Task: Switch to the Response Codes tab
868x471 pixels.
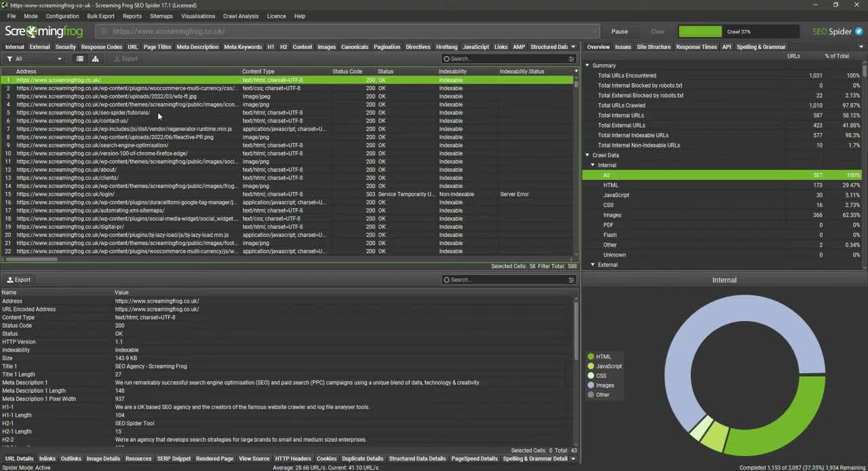Action: tap(102, 47)
